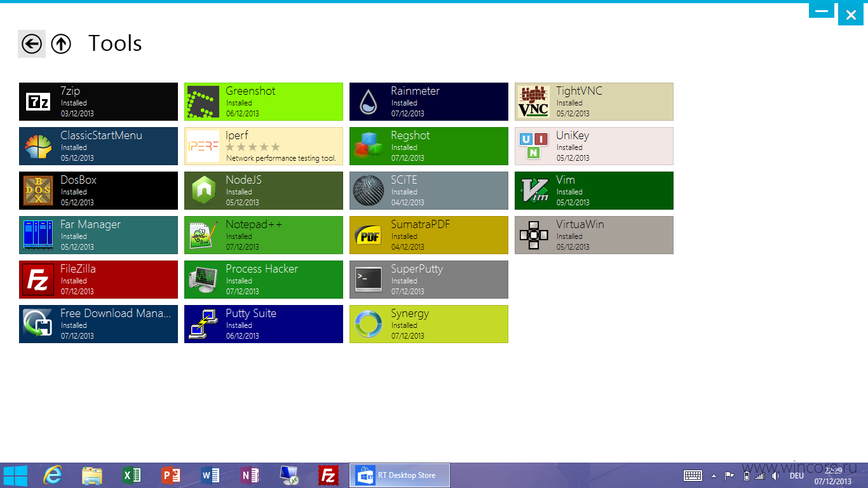
Task: Launch OneNote from taskbar
Action: [250, 475]
